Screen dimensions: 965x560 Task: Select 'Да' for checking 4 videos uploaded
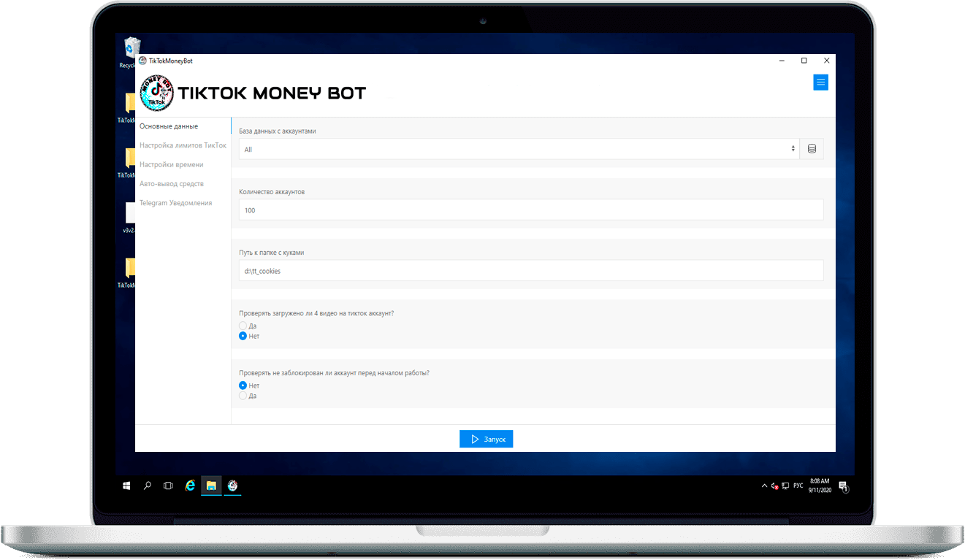click(243, 326)
